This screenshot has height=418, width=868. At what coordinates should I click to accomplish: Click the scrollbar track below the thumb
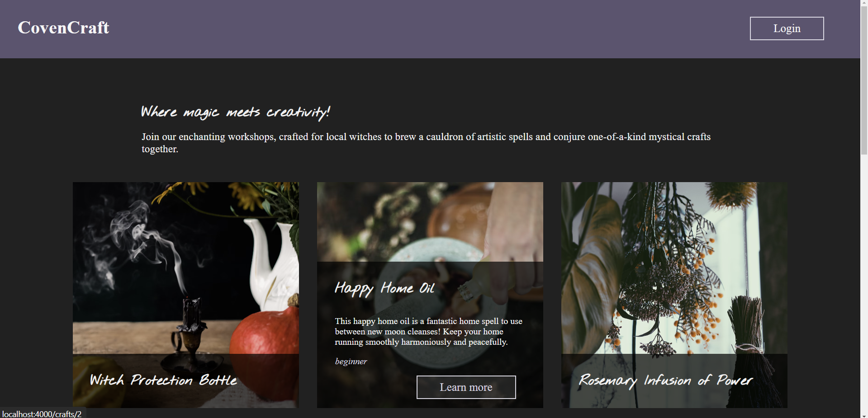point(864,282)
